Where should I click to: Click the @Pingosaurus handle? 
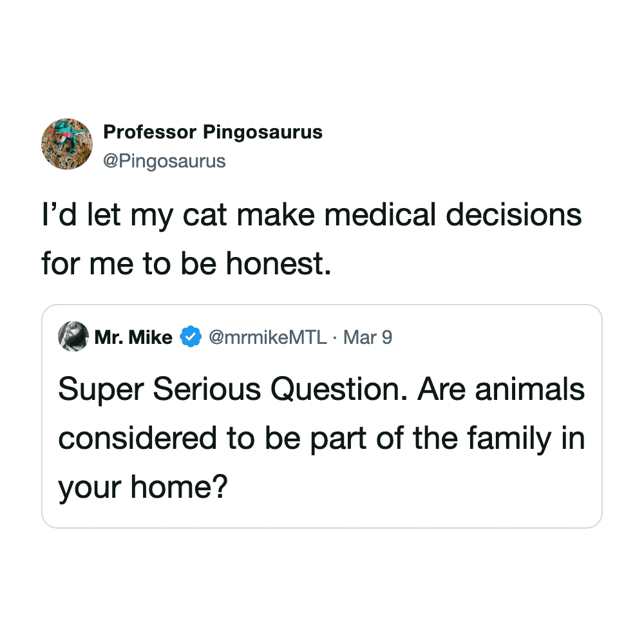point(164,160)
